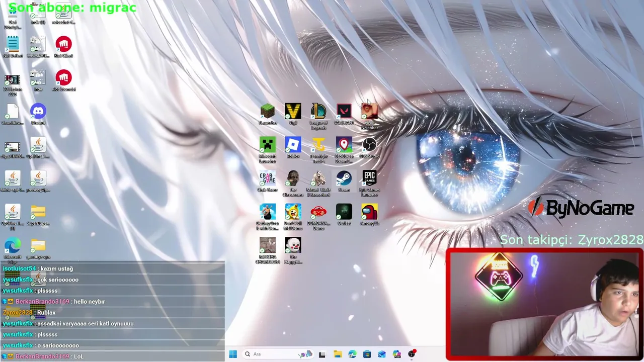The image size is (644, 362).
Task: Open Microsoft 365 Copilot on taskbar
Action: click(397, 354)
